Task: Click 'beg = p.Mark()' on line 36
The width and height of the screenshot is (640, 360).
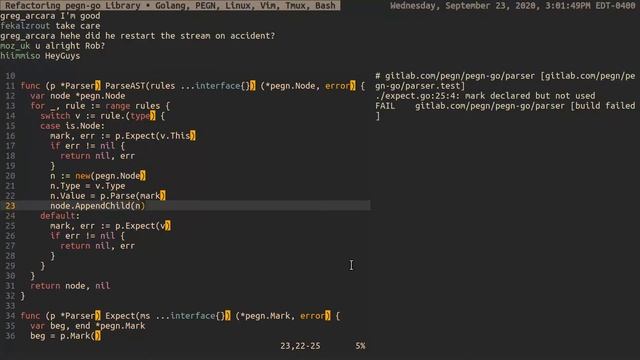Action: tap(65, 336)
